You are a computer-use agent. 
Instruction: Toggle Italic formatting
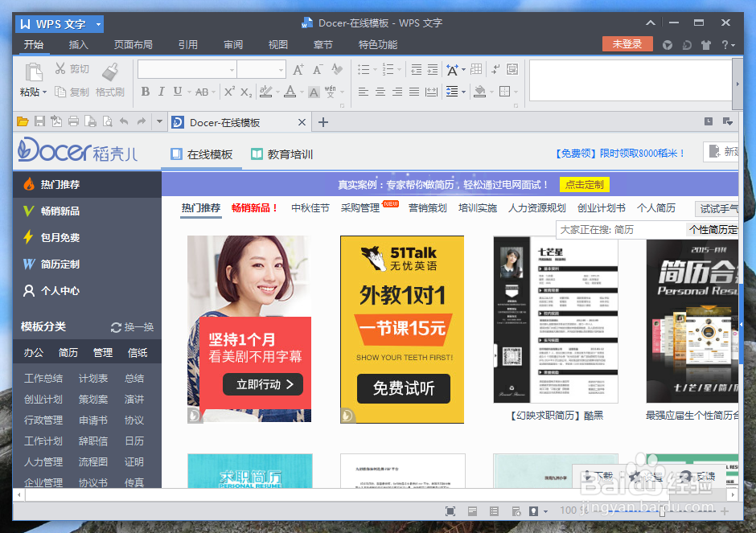(x=162, y=92)
